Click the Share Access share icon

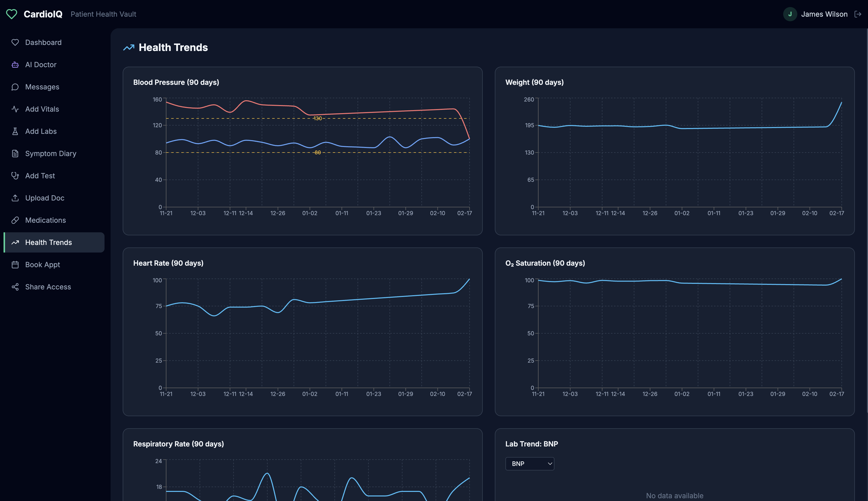pyautogui.click(x=15, y=287)
